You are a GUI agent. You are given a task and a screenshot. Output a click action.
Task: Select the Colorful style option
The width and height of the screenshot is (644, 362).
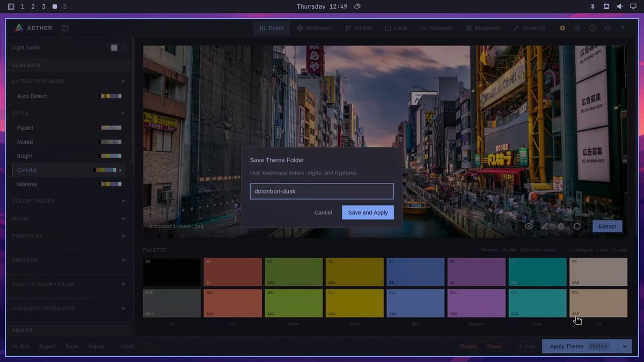[x=69, y=170]
